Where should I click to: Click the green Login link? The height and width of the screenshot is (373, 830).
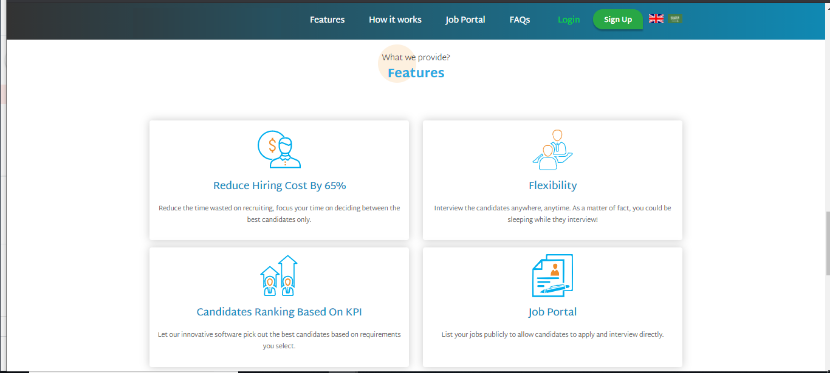(569, 20)
